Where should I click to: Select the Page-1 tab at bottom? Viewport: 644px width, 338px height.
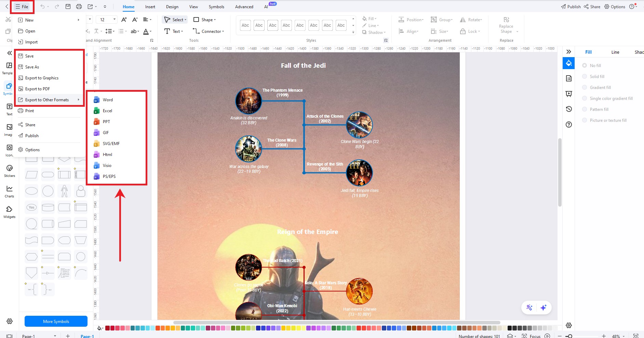(87, 336)
